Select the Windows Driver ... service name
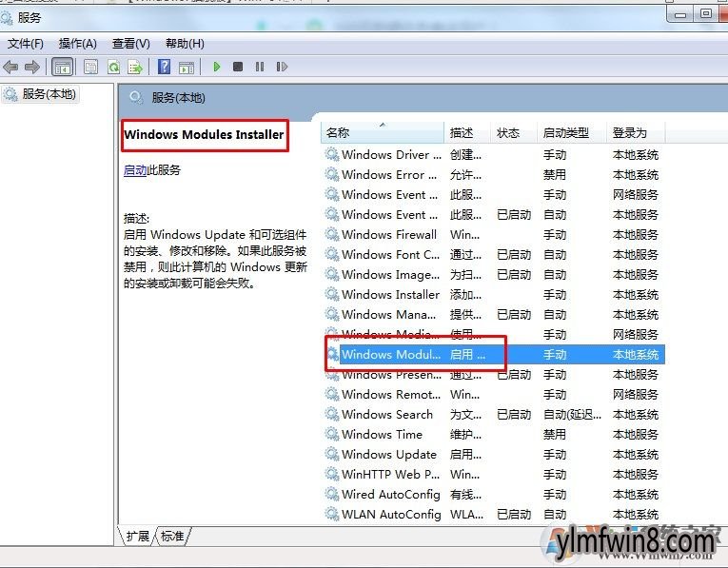The image size is (728, 568). pos(391,154)
